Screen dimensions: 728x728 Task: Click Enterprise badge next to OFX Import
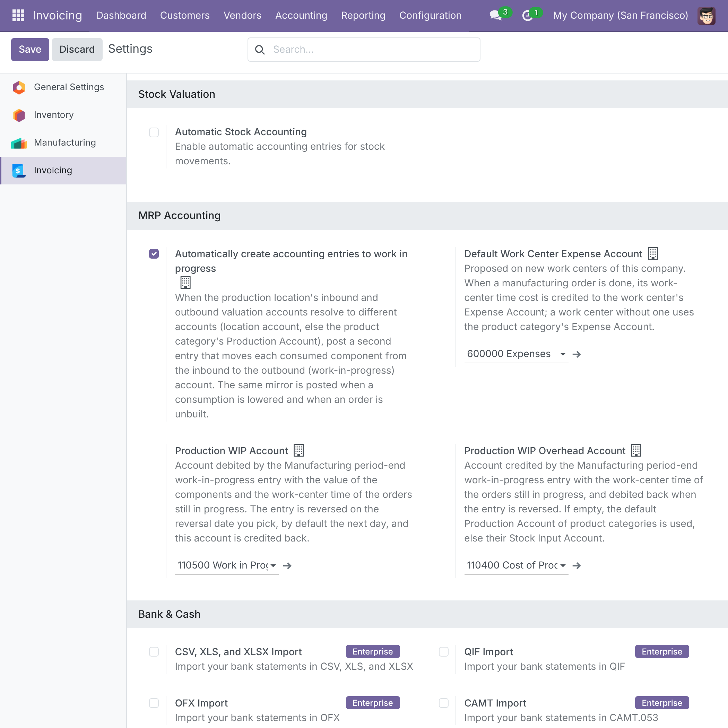click(373, 702)
